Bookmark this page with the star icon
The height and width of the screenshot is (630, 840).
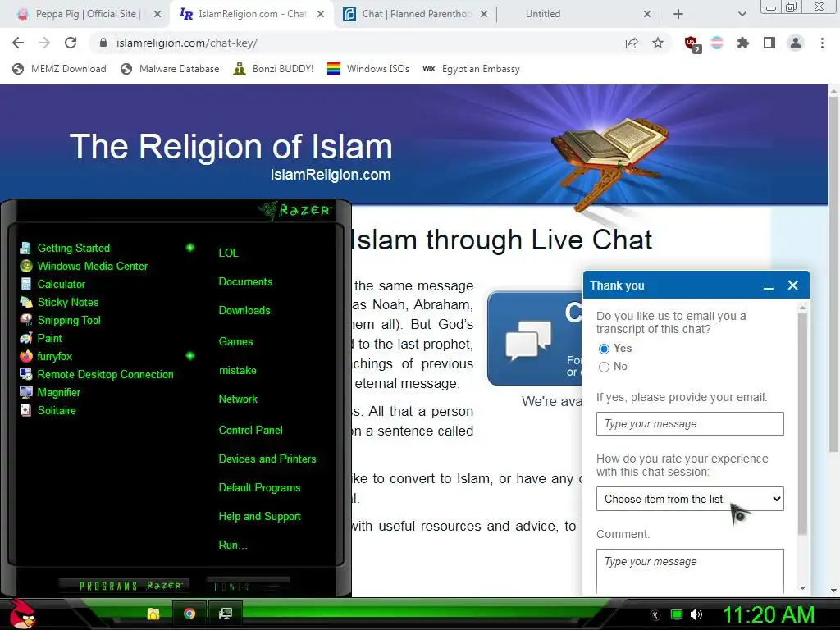[x=658, y=43]
